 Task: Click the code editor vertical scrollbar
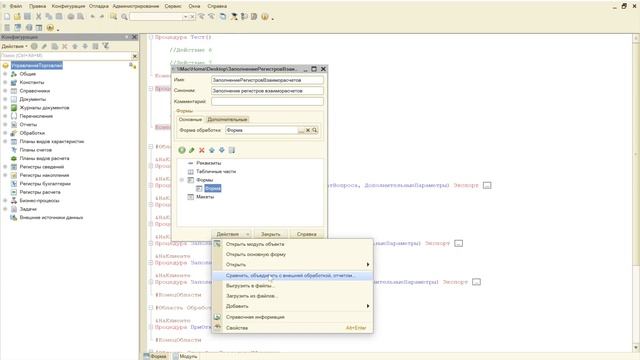pyautogui.click(x=636, y=192)
